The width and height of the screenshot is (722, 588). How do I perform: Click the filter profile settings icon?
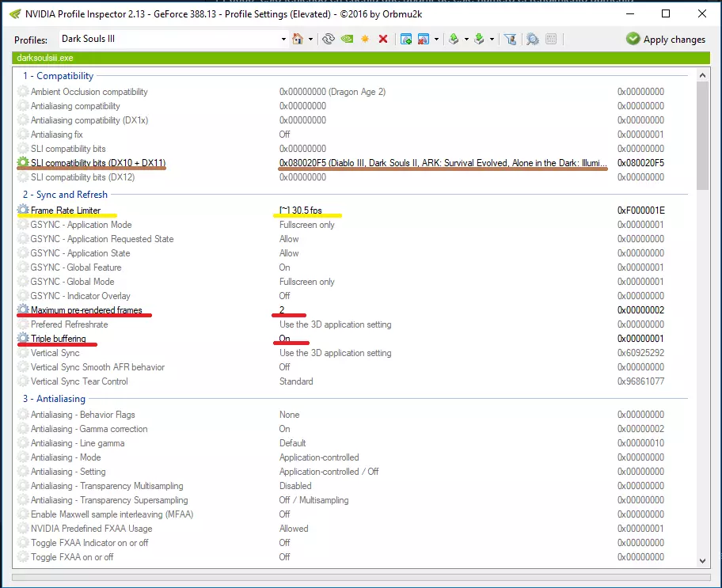point(510,39)
